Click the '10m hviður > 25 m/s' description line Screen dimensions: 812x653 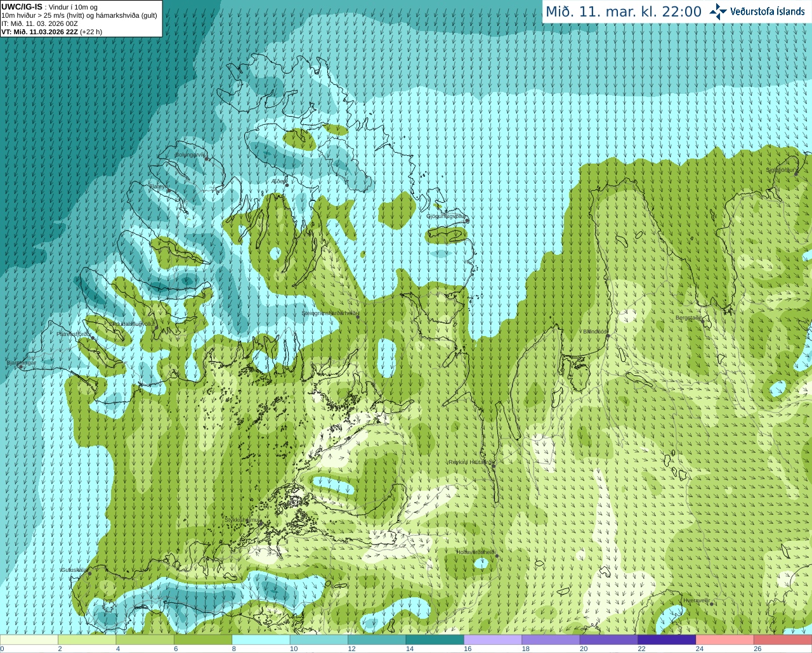79,15
